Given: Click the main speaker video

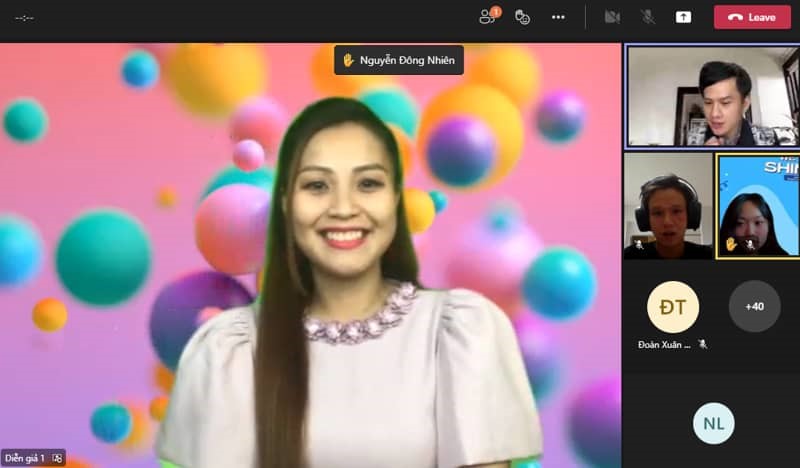Looking at the screenshot, I should pos(310,260).
